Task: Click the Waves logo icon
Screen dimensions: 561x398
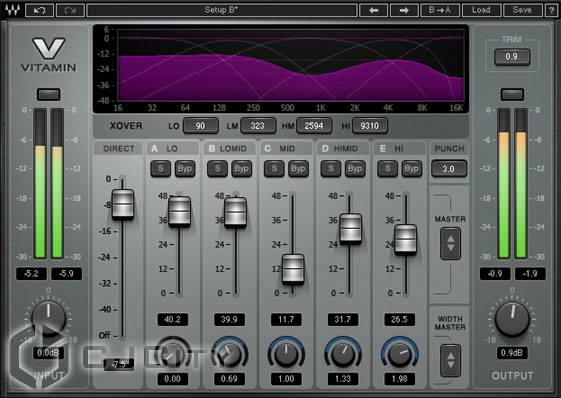Action: pos(12,10)
